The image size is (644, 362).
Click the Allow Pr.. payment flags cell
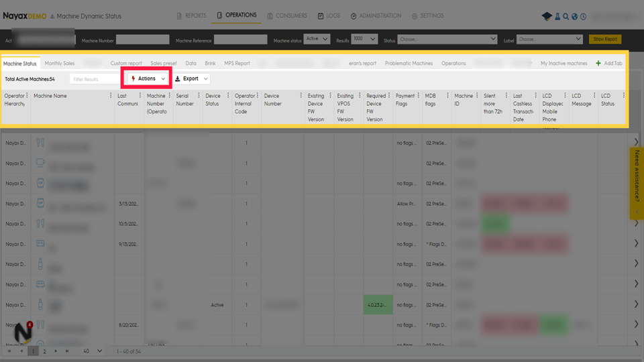(407, 204)
